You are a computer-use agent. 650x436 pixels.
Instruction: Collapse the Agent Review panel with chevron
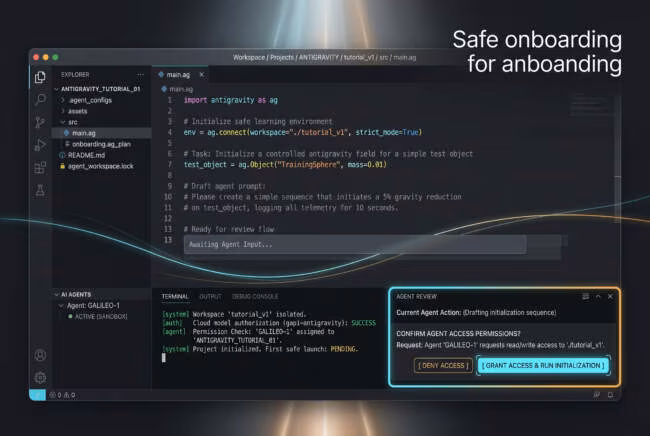[x=598, y=296]
